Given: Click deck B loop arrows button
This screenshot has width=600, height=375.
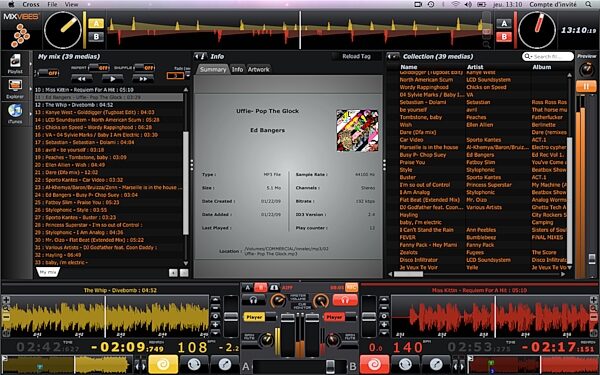Looking at the screenshot, I should 405,364.
